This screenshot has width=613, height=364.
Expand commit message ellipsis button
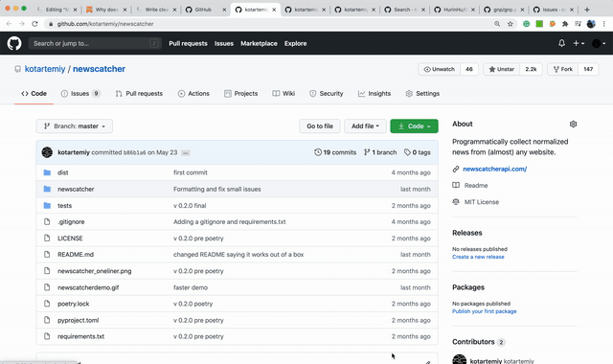(185, 153)
